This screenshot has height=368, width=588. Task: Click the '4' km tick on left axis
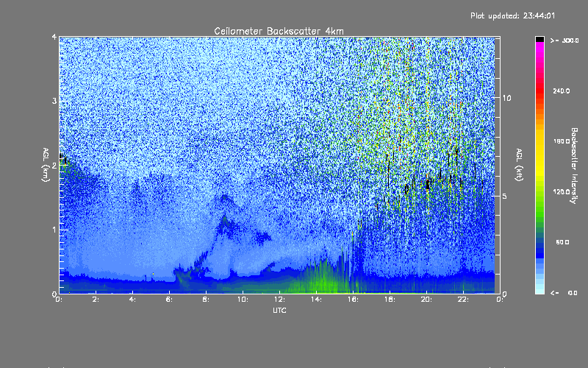click(54, 37)
